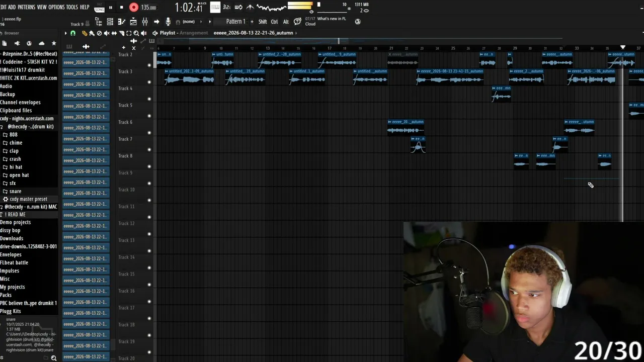This screenshot has height=362, width=644.
Task: Click the record button in the transport bar
Action: coord(133,7)
